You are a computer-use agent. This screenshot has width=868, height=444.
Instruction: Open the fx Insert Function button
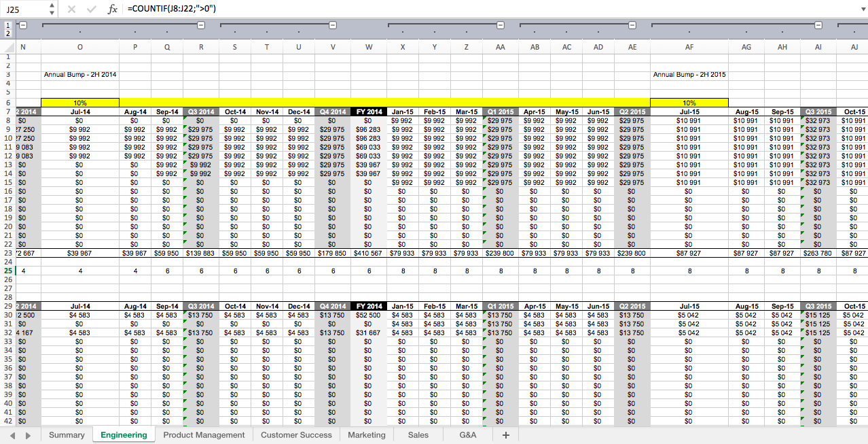[112, 10]
